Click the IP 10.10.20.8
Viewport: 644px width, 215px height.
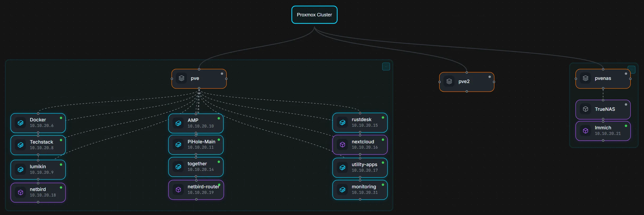(x=41, y=148)
